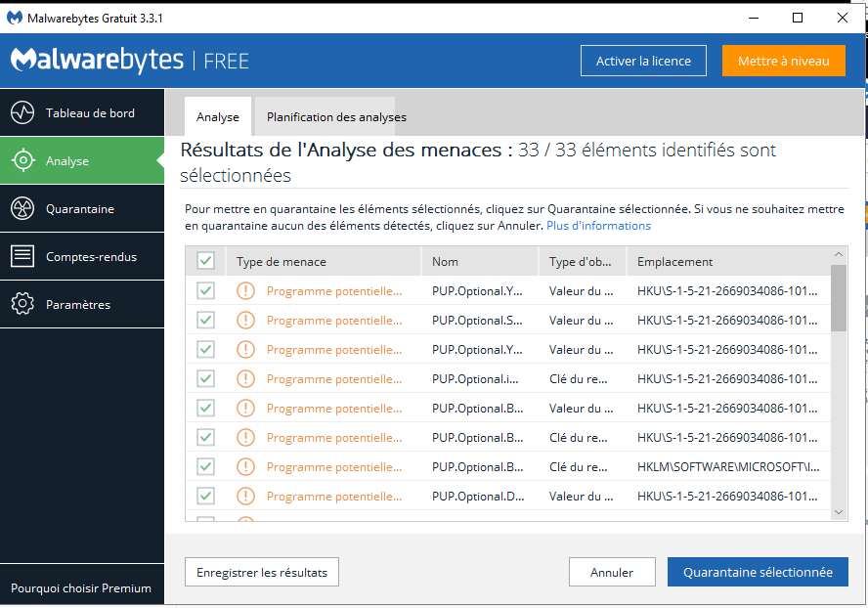Close the Malwarebytes window
The height and width of the screenshot is (608, 868).
(x=843, y=18)
